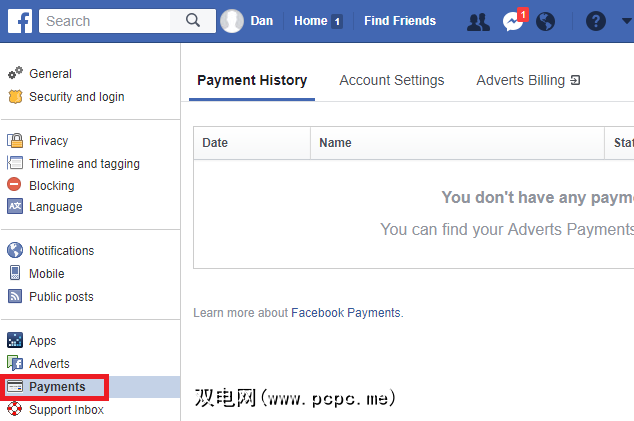Screen dimensions: 634x421
Task: Select the Payment History tab
Action: (x=252, y=80)
